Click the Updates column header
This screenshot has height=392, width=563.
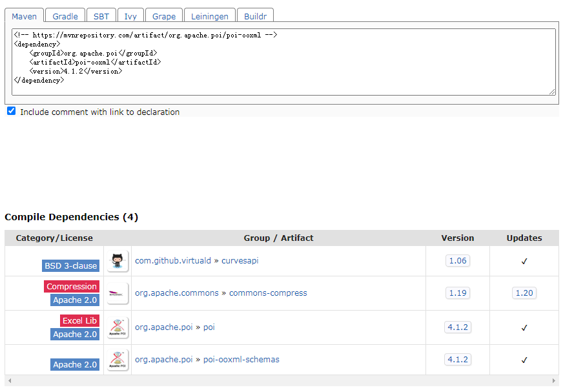click(524, 238)
